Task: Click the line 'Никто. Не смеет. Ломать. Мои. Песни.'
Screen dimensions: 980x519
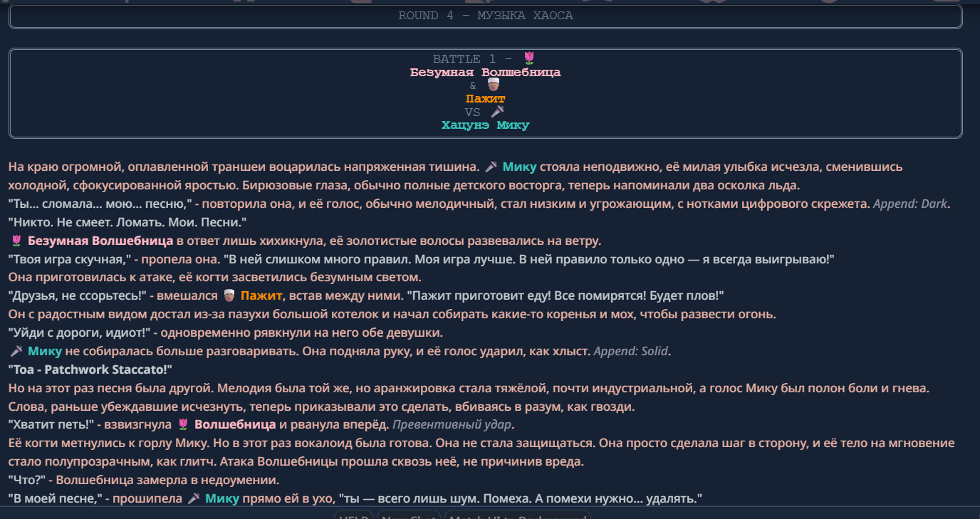Action: point(127,222)
